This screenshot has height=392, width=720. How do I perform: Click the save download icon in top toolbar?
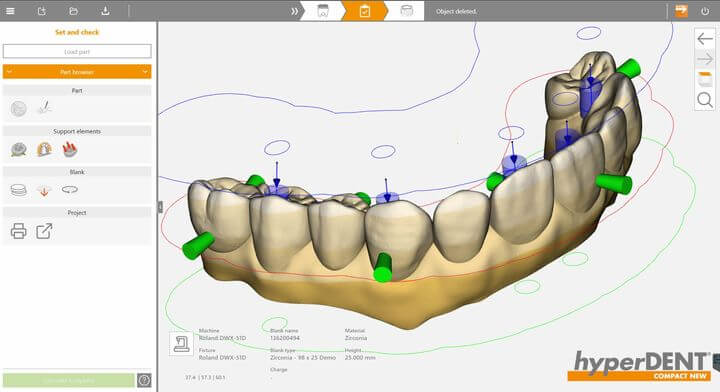coord(106,11)
